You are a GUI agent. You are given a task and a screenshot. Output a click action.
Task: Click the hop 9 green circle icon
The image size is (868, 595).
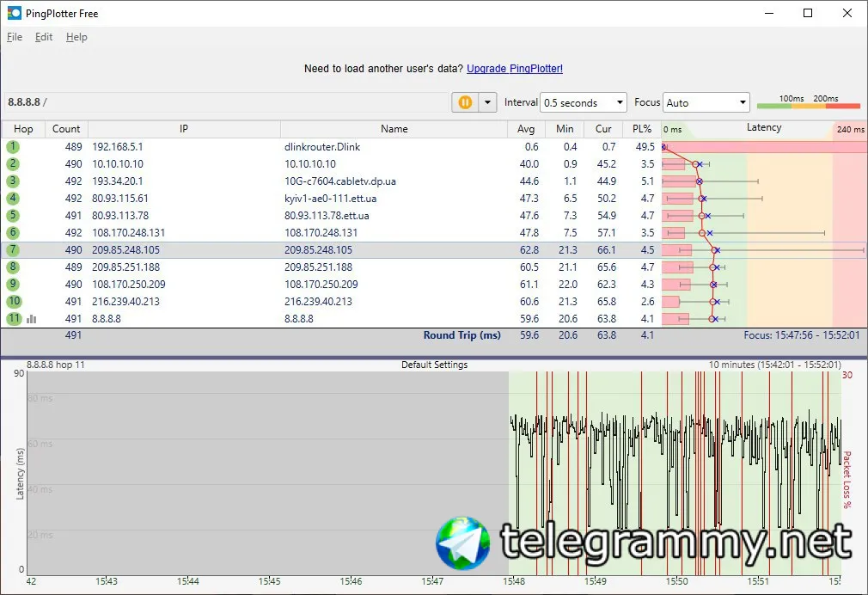point(13,285)
